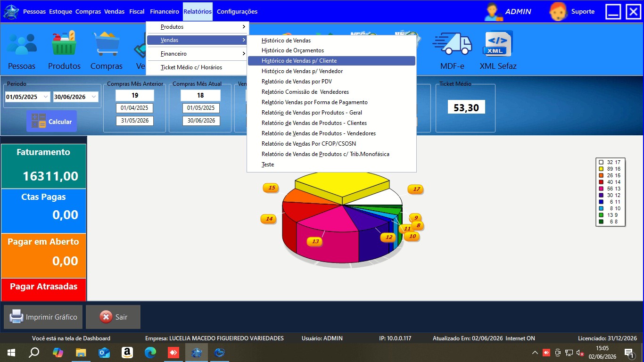This screenshot has height=362, width=644.
Task: Open the Compras menu
Action: 88,11
